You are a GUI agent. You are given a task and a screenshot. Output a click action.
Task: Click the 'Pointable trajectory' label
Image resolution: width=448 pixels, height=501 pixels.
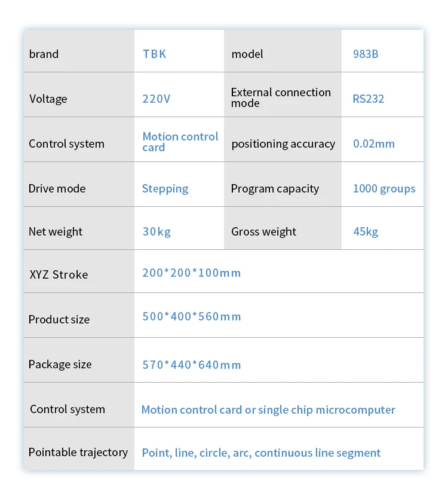pos(78,452)
